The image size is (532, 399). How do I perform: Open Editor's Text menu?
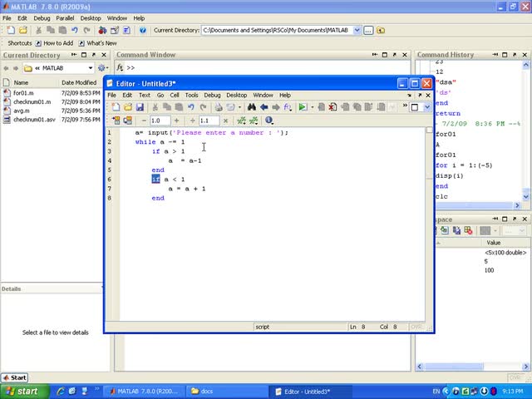[144, 95]
